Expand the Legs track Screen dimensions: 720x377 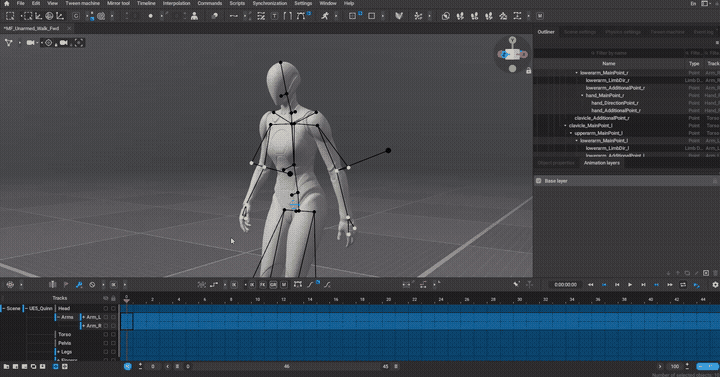(x=58, y=352)
